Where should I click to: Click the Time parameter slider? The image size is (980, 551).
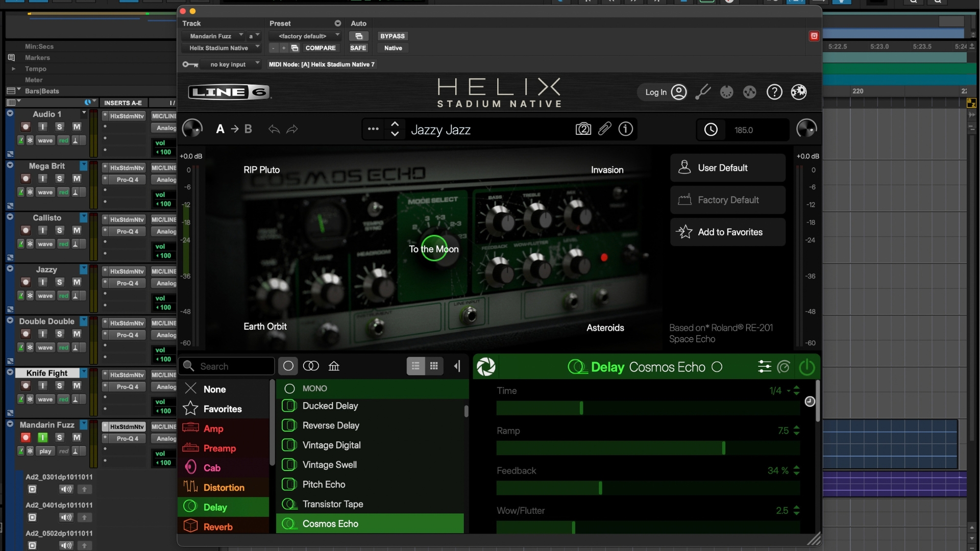pyautogui.click(x=648, y=408)
